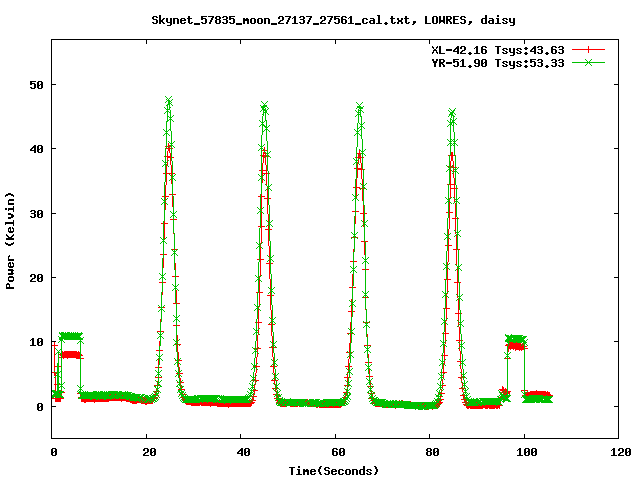Select the YR-51.90 Tsys:53.33 legend entry
640x480 pixels.
(x=498, y=63)
